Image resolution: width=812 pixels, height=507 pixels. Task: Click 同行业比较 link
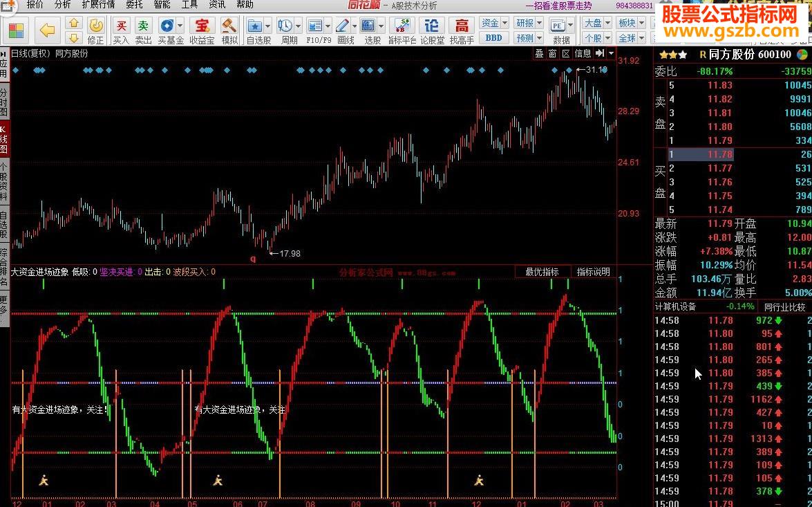[x=784, y=307]
